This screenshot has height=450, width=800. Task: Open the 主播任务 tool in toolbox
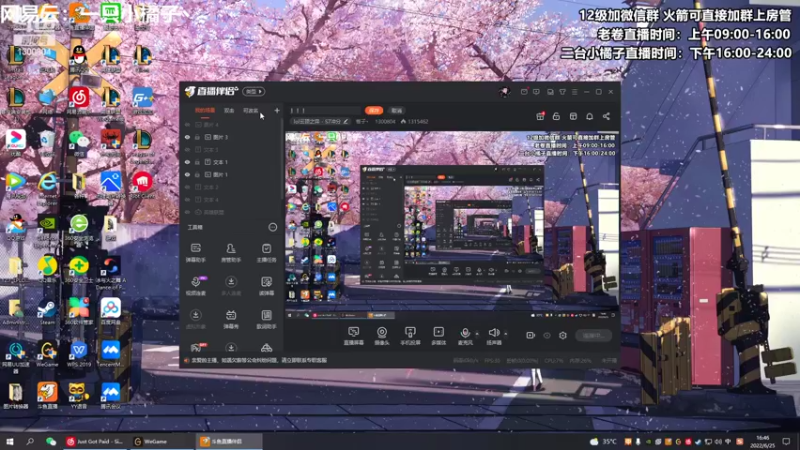click(x=266, y=253)
